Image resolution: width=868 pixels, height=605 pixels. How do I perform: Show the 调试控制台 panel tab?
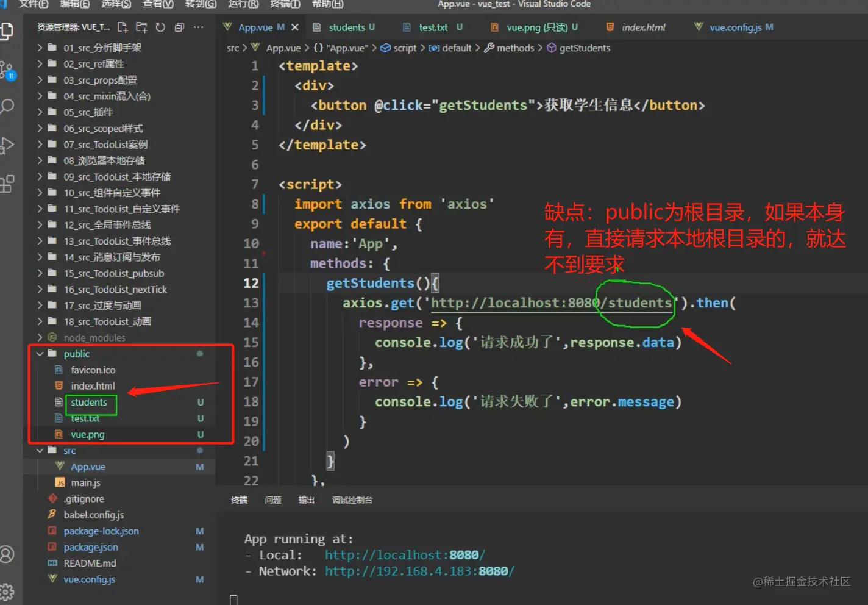pos(352,500)
